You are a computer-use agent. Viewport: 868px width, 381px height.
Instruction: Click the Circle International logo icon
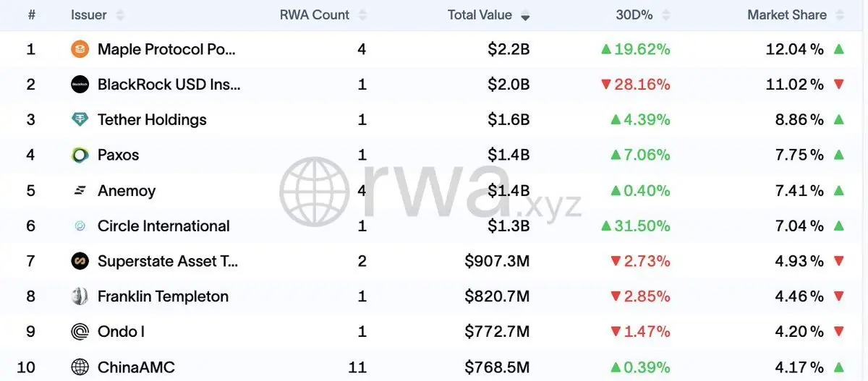[80, 226]
